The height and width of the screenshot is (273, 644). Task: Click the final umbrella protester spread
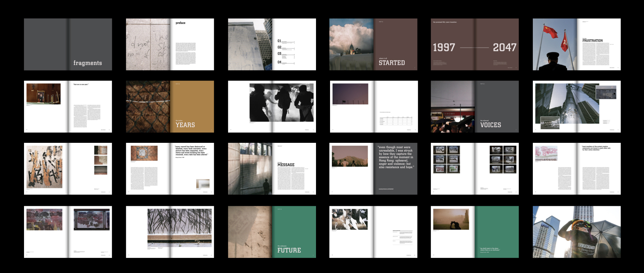pyautogui.click(x=576, y=232)
